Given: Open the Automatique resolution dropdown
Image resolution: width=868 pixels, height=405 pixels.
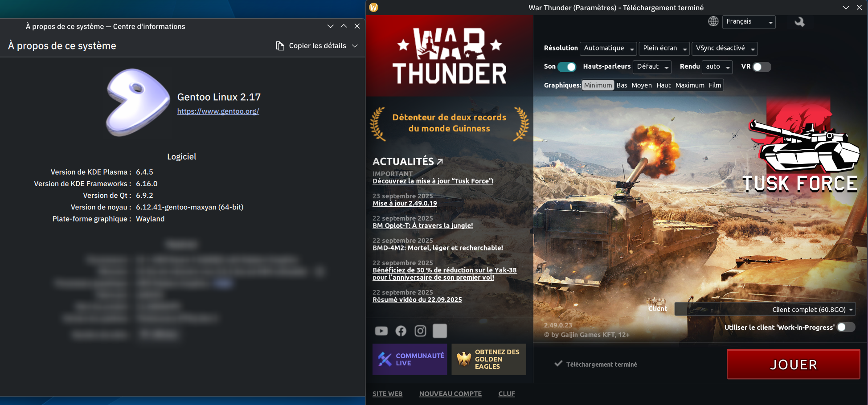Looking at the screenshot, I should tap(608, 48).
